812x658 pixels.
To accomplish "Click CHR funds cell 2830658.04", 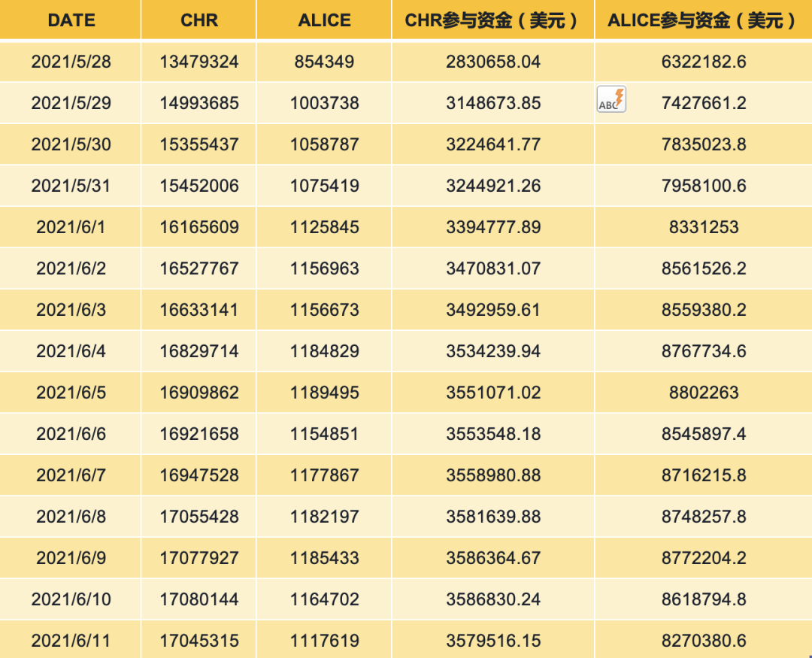I will pos(493,62).
